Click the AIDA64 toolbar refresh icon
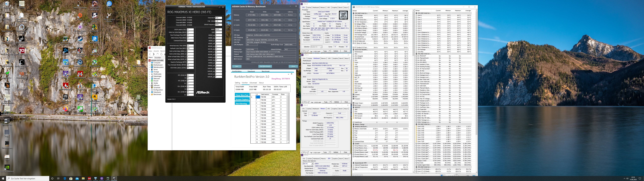 162,54
